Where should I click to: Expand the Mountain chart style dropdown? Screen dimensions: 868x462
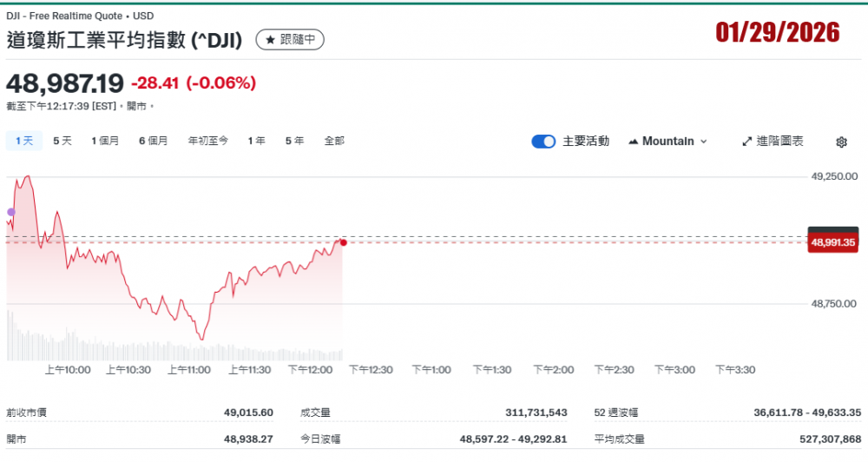[702, 142]
